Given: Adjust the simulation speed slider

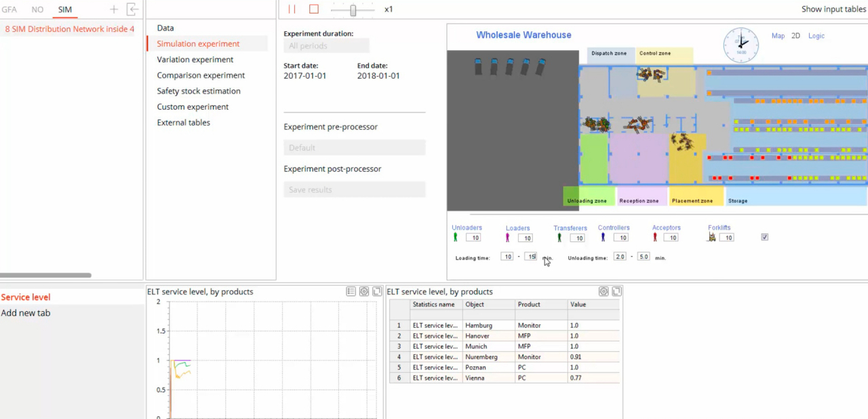Looking at the screenshot, I should [x=353, y=9].
